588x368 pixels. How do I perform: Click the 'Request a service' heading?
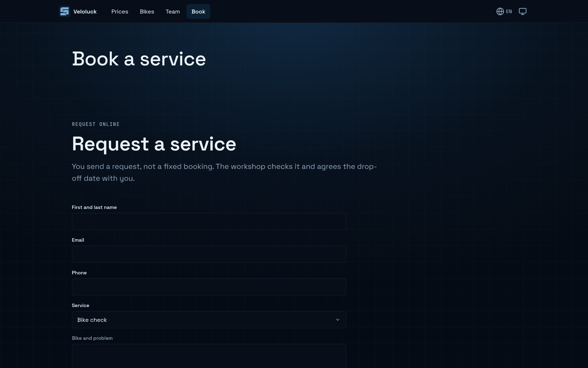154,144
